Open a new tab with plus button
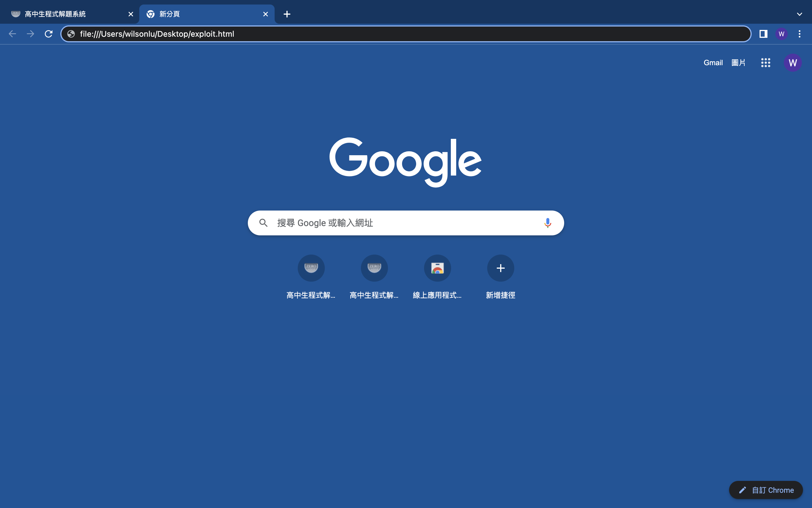Viewport: 812px width, 508px height. 287,14
